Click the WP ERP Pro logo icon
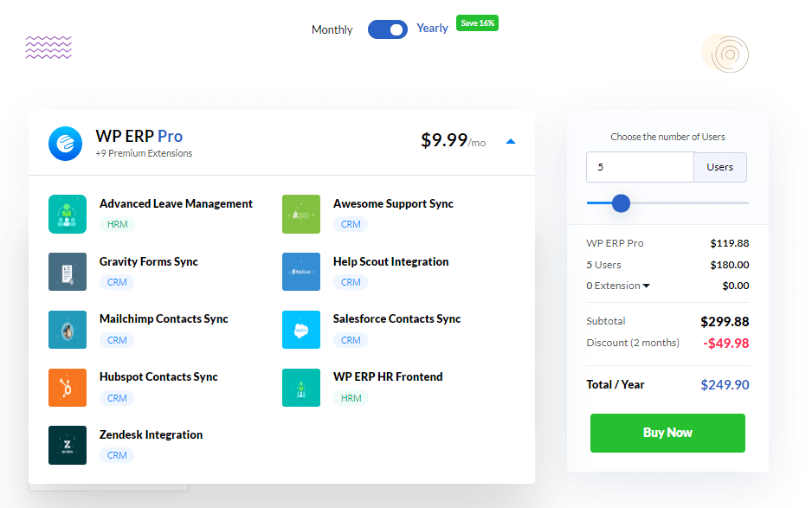Viewport: 812px width, 508px height. click(x=65, y=144)
